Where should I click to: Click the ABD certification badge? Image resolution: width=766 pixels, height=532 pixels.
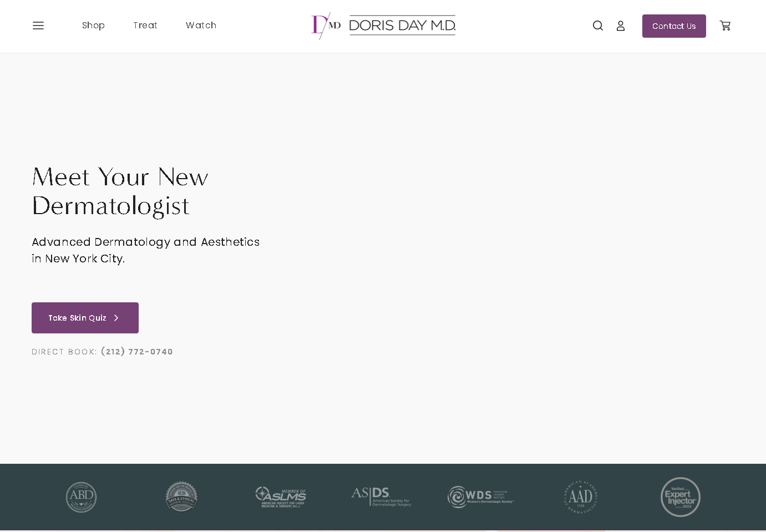81,497
